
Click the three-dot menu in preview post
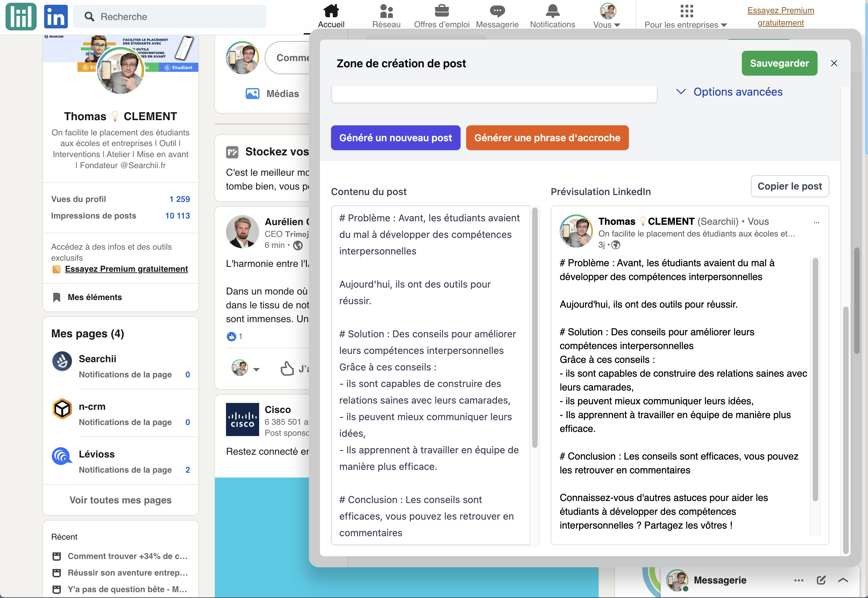pyautogui.click(x=816, y=223)
